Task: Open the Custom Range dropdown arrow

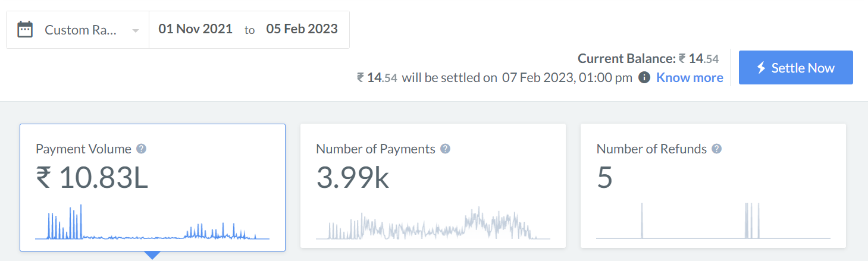Action: [x=136, y=30]
